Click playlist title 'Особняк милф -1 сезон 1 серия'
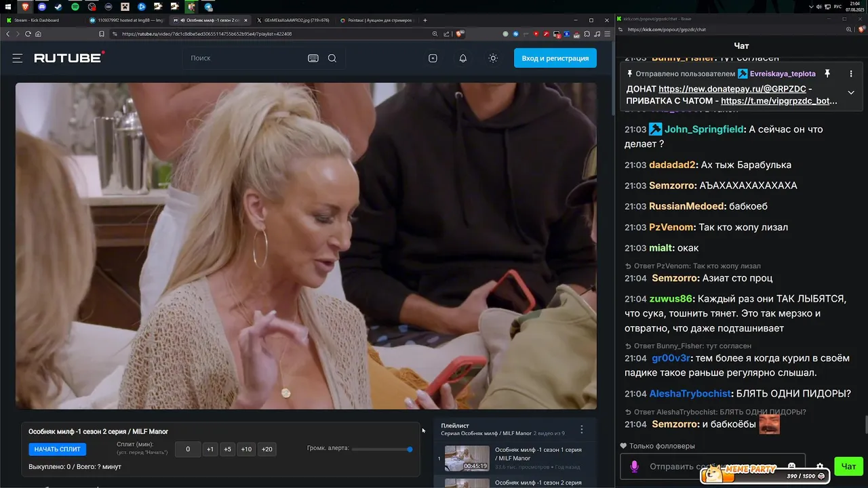Screen dimensions: 868x488 pyautogui.click(x=538, y=454)
